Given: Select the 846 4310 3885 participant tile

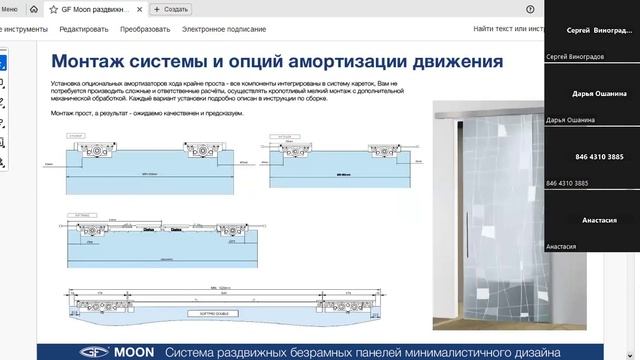Looking at the screenshot, I should point(592,158).
